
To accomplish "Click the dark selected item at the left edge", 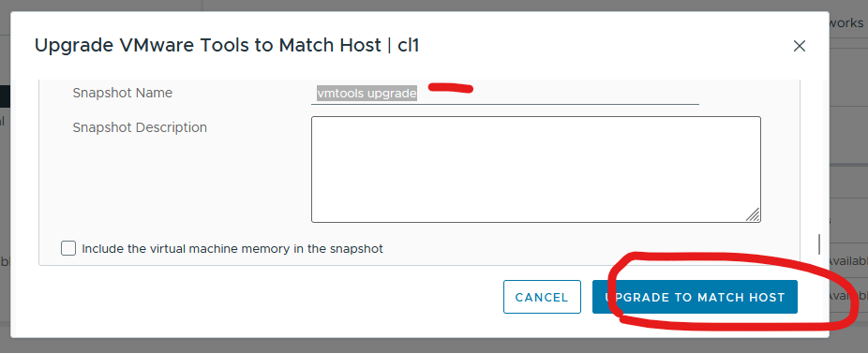I will click(5, 96).
